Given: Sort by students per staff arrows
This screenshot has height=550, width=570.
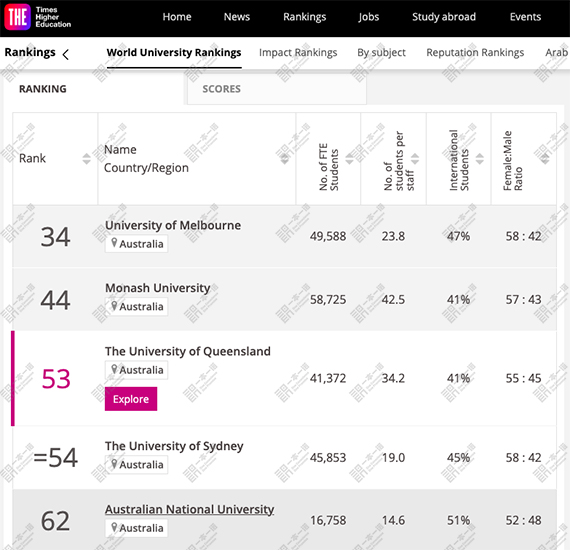Looking at the screenshot, I should tap(415, 158).
